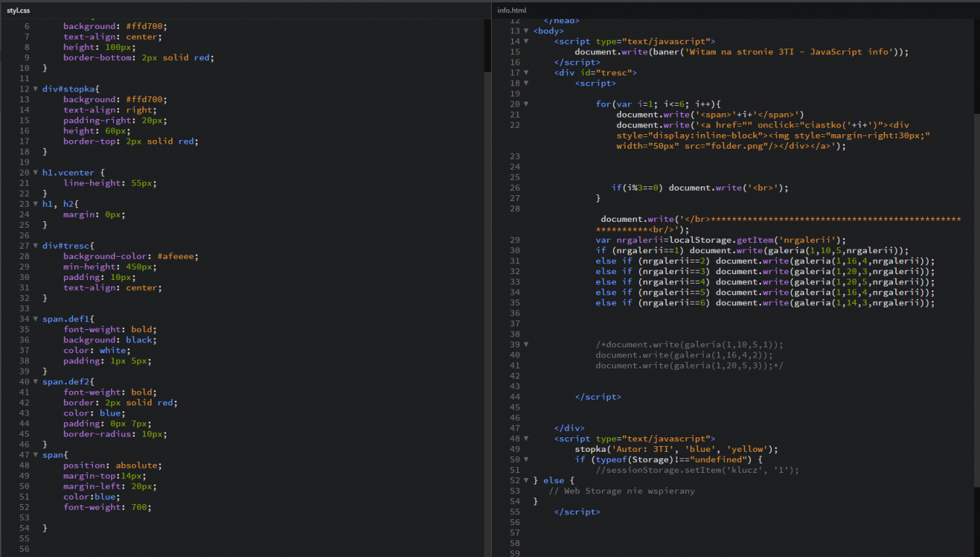Collapse the span rule at line 47

pyautogui.click(x=36, y=455)
